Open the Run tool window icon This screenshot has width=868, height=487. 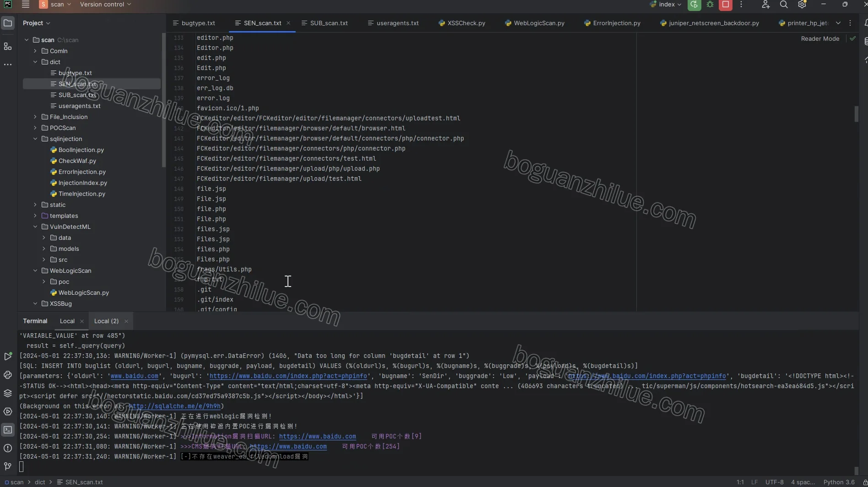coord(8,357)
